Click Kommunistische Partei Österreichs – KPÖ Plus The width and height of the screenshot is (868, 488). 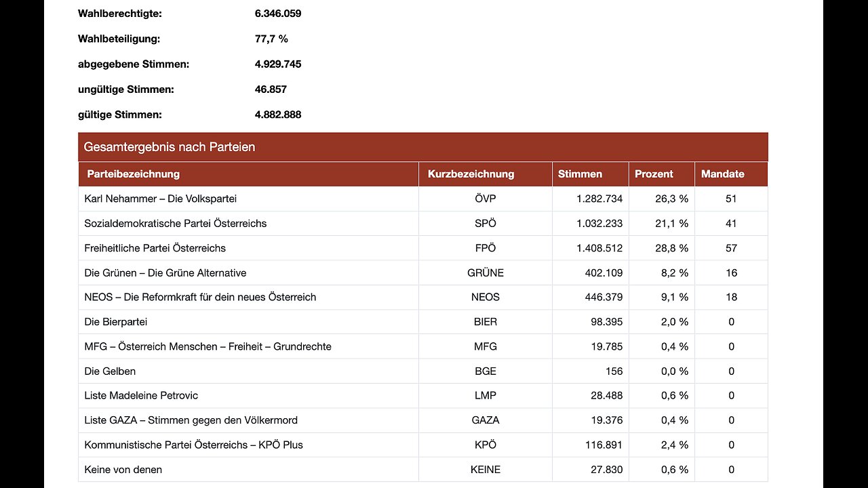(194, 445)
